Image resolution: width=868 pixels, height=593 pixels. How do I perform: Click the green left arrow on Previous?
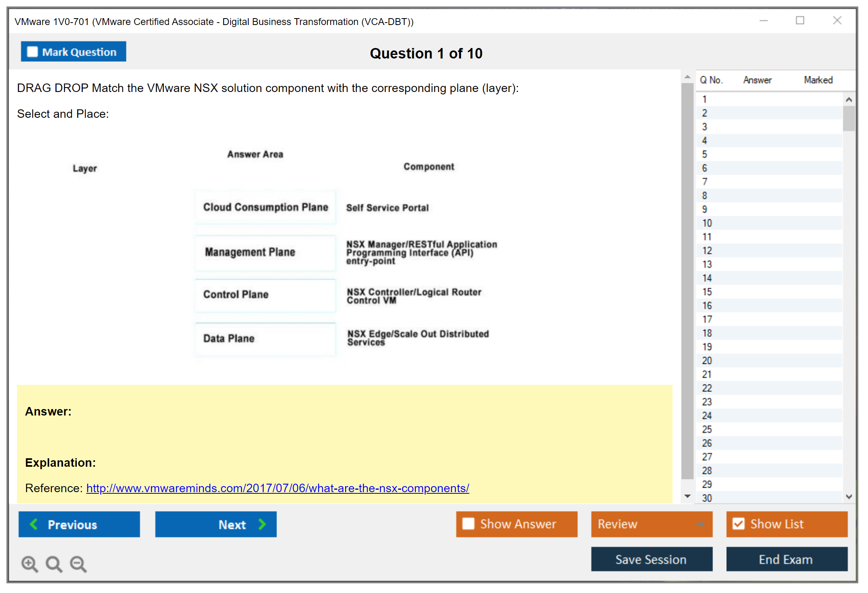click(34, 524)
